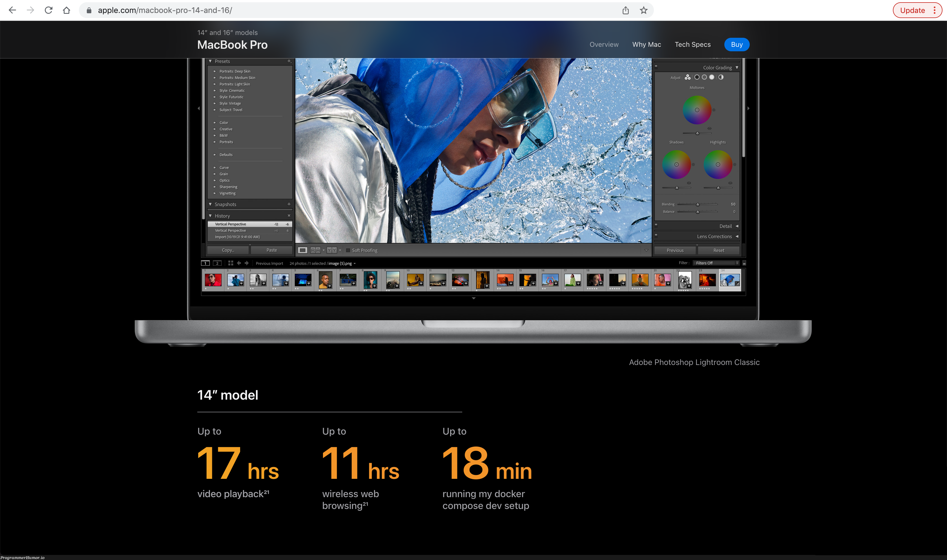Open the Why Mac tab

point(647,45)
